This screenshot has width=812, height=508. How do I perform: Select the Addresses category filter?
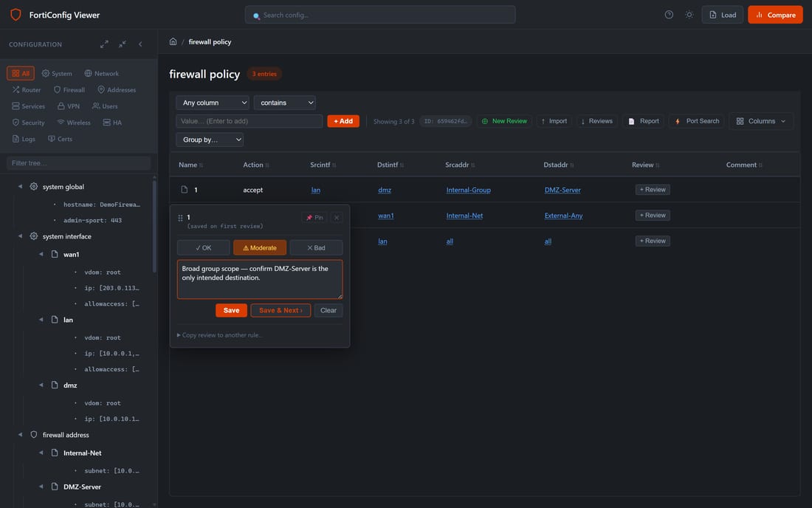[117, 89]
